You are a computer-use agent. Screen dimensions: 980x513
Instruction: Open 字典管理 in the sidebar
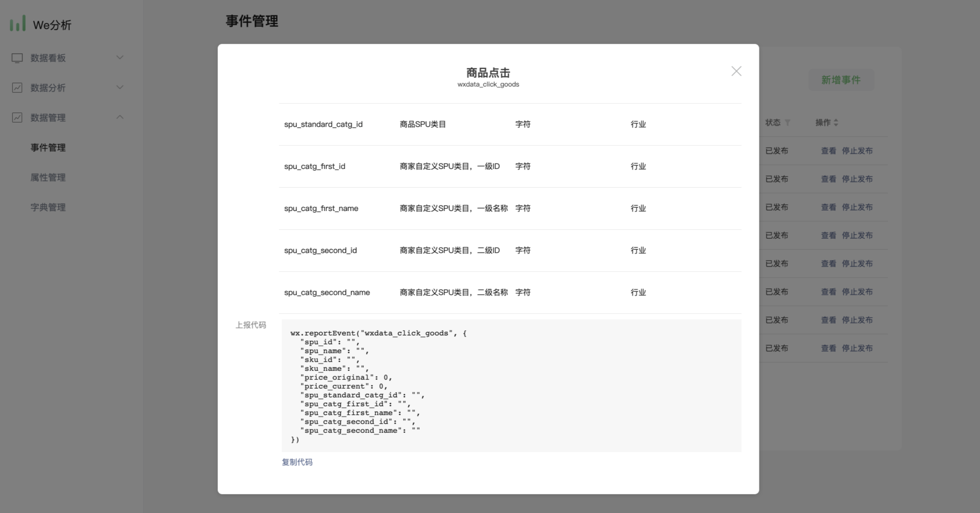48,207
